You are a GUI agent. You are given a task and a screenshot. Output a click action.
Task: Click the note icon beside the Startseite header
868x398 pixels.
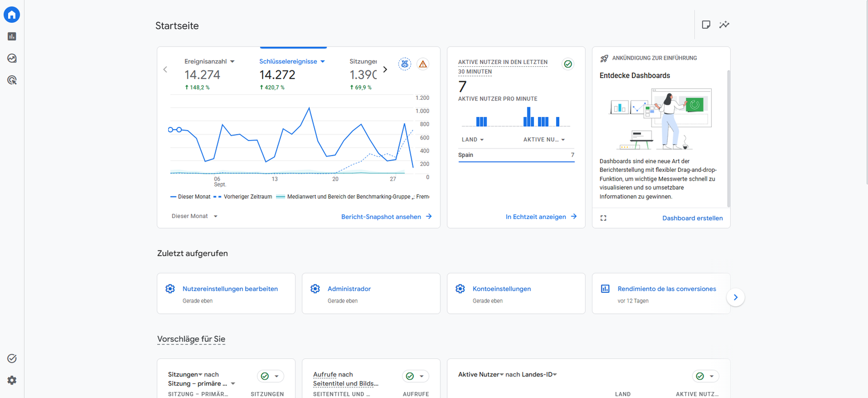coord(706,24)
